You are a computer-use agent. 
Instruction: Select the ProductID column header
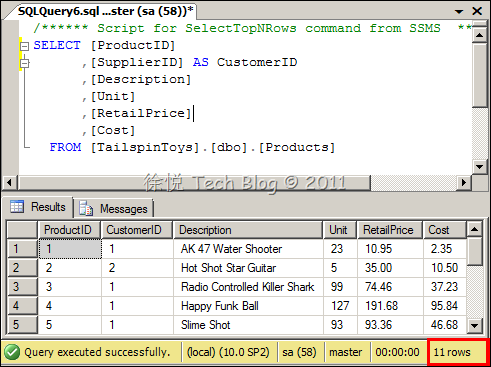click(x=69, y=230)
